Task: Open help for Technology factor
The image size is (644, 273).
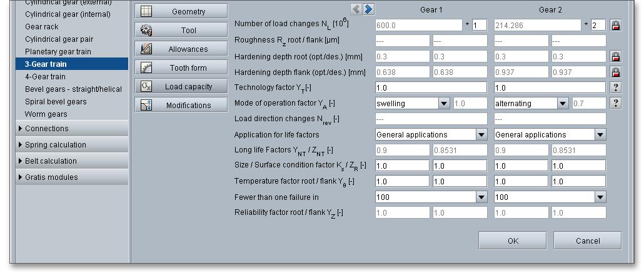Action: tap(616, 87)
